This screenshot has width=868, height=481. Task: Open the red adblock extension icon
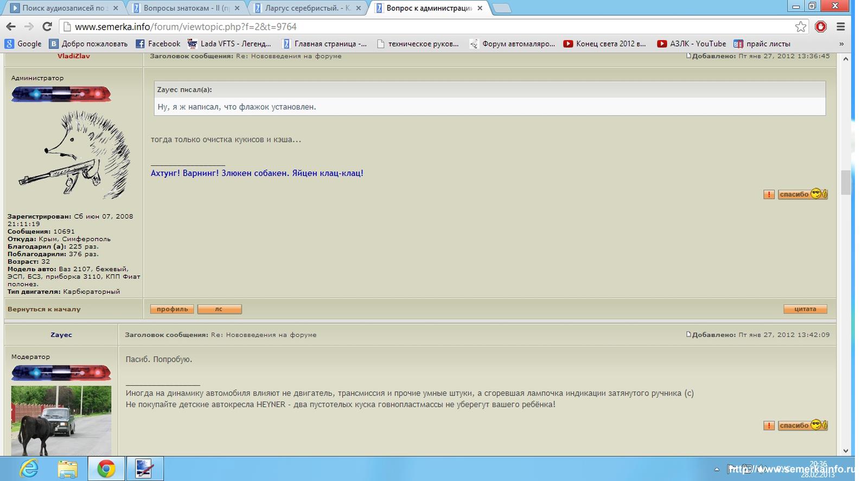pos(821,27)
